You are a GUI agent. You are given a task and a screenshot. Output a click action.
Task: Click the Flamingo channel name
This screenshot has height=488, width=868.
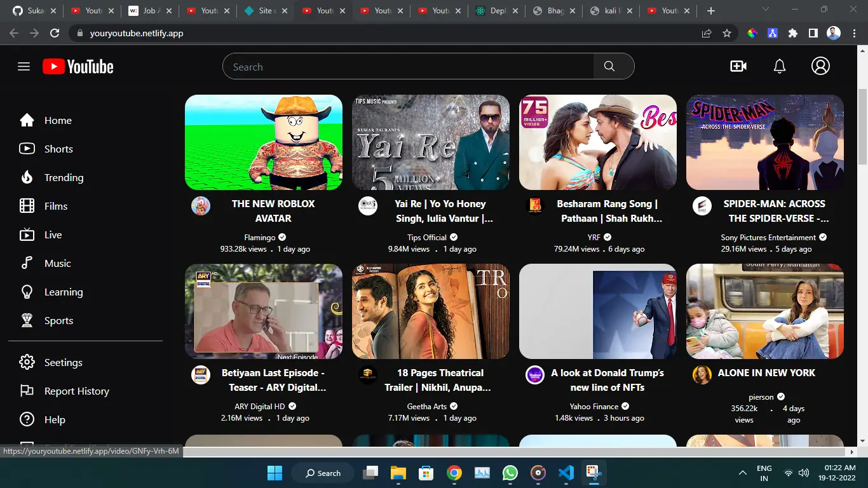coord(260,237)
